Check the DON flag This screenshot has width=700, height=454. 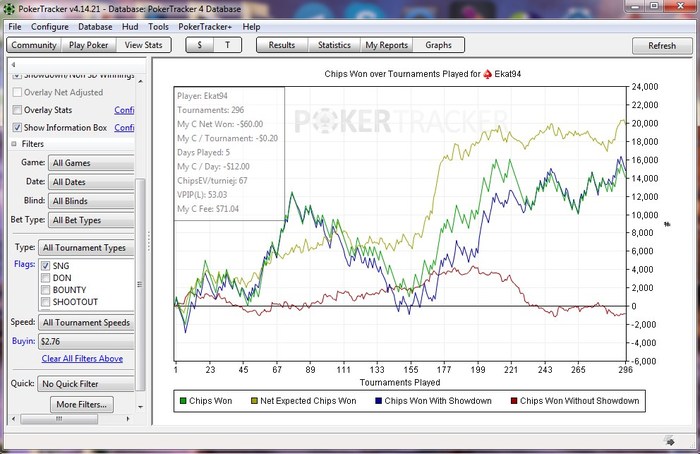pos(45,278)
